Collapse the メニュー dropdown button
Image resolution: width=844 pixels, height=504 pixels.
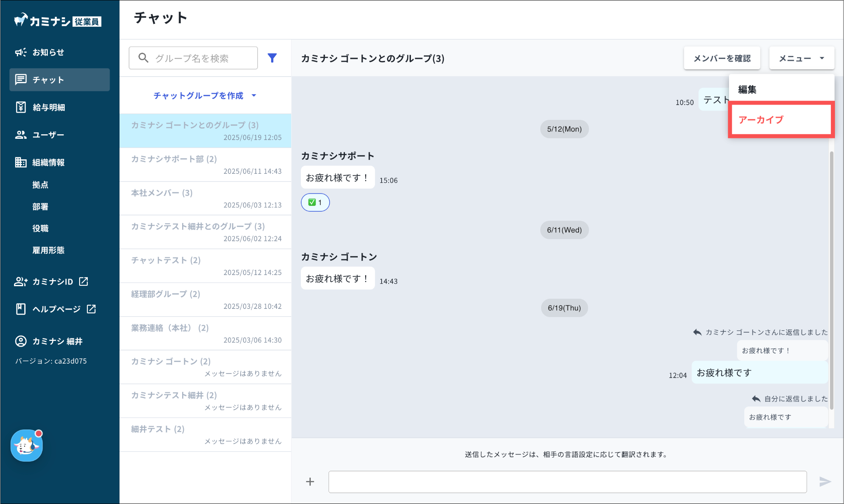(x=802, y=58)
